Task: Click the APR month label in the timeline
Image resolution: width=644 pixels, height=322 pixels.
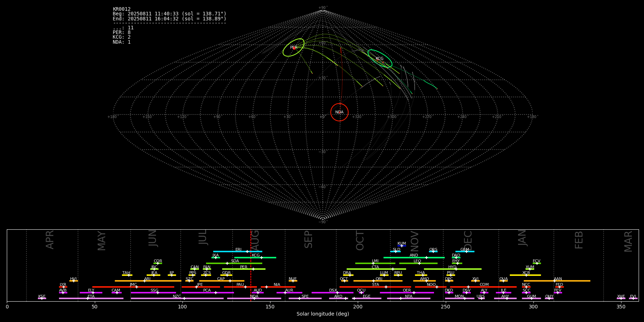Action: (x=50, y=240)
